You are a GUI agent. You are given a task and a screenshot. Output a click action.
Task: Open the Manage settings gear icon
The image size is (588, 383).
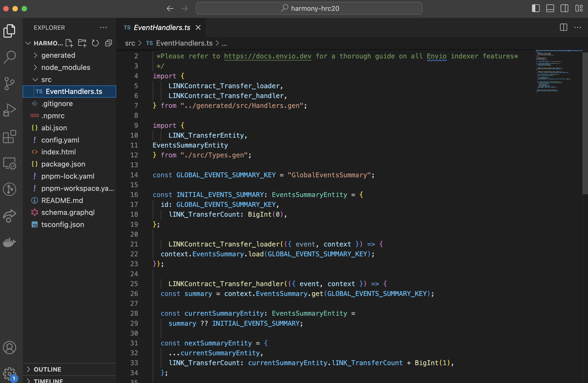coord(10,374)
